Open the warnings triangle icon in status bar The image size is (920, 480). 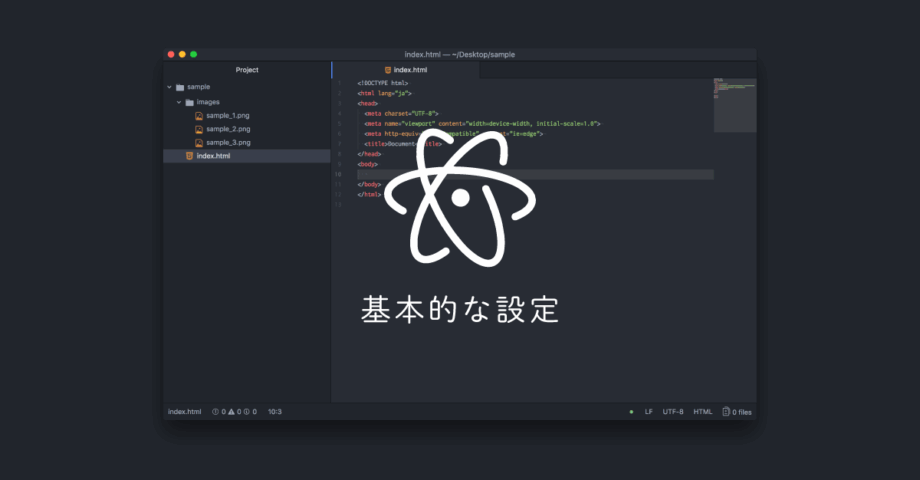[231, 412]
